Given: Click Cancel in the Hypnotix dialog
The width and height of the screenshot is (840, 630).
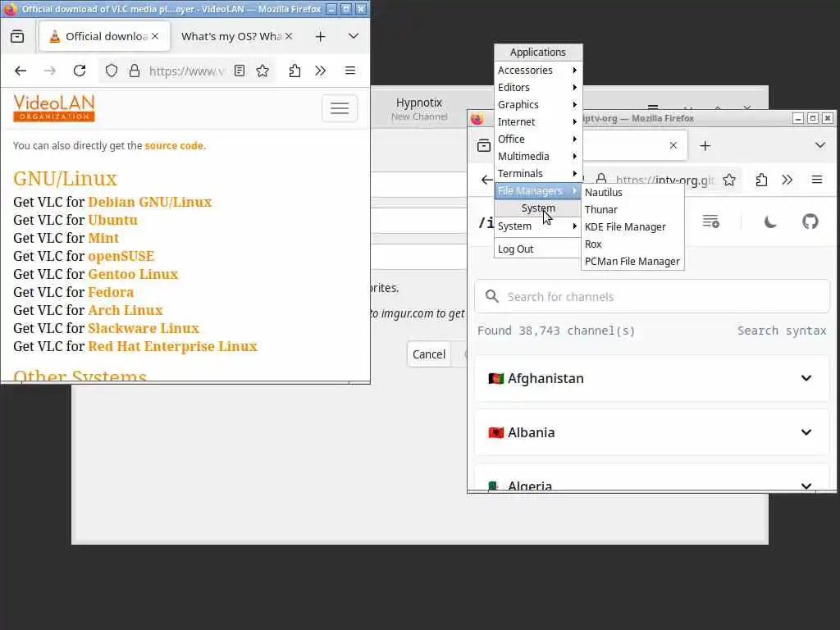Looking at the screenshot, I should tap(428, 354).
